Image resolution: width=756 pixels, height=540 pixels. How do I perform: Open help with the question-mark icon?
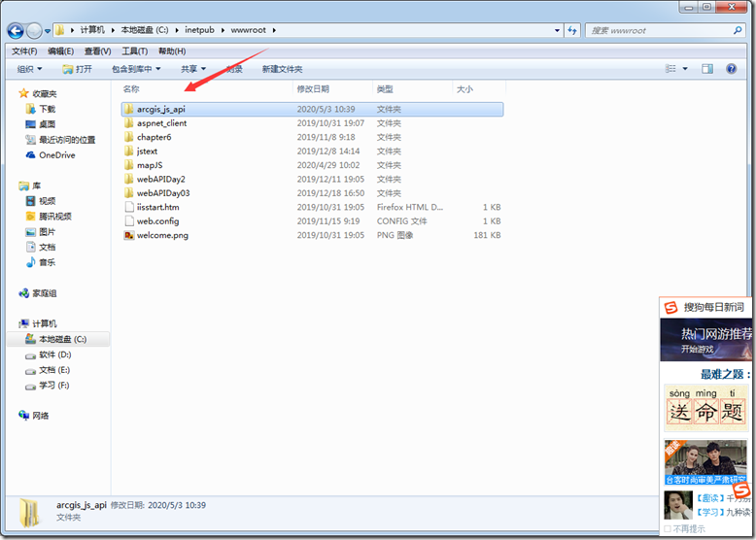tap(731, 69)
